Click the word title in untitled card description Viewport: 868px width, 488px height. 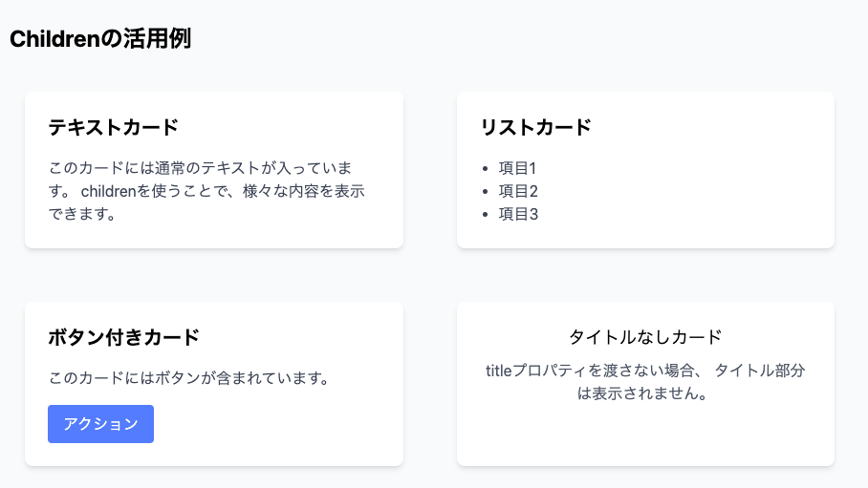tap(500, 371)
